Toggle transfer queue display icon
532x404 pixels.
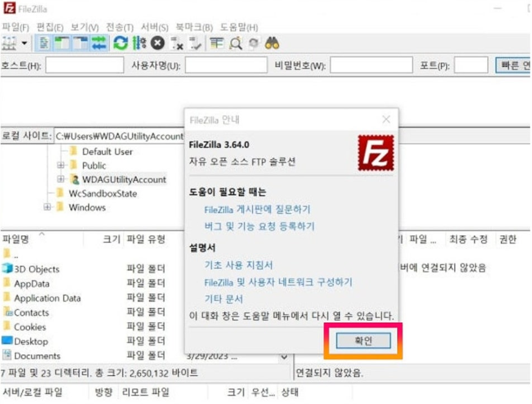pyautogui.click(x=99, y=43)
